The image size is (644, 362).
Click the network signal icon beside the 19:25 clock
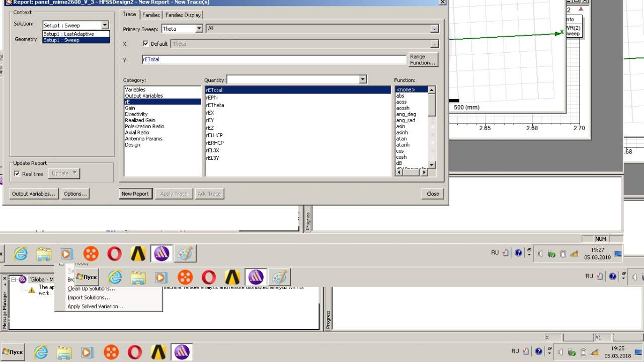[594, 352]
